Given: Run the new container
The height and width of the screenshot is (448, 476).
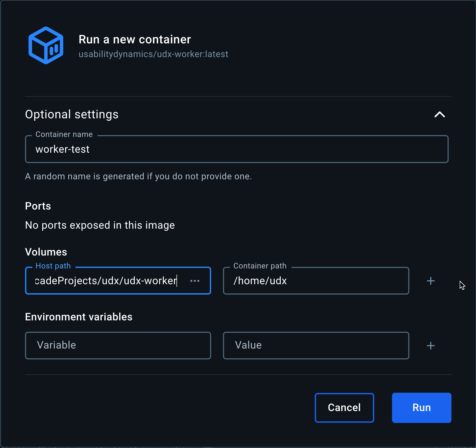Looking at the screenshot, I should tap(421, 408).
